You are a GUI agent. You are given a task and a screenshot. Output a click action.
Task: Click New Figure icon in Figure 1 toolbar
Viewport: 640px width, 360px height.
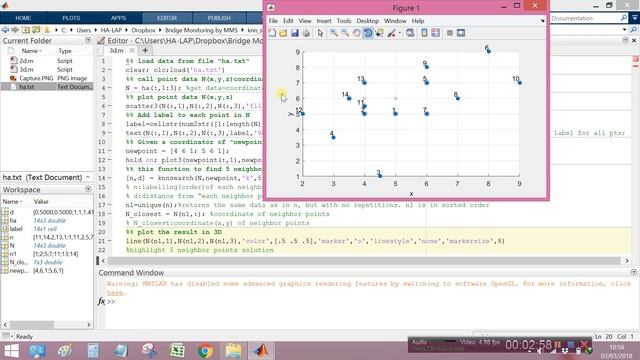pos(272,33)
